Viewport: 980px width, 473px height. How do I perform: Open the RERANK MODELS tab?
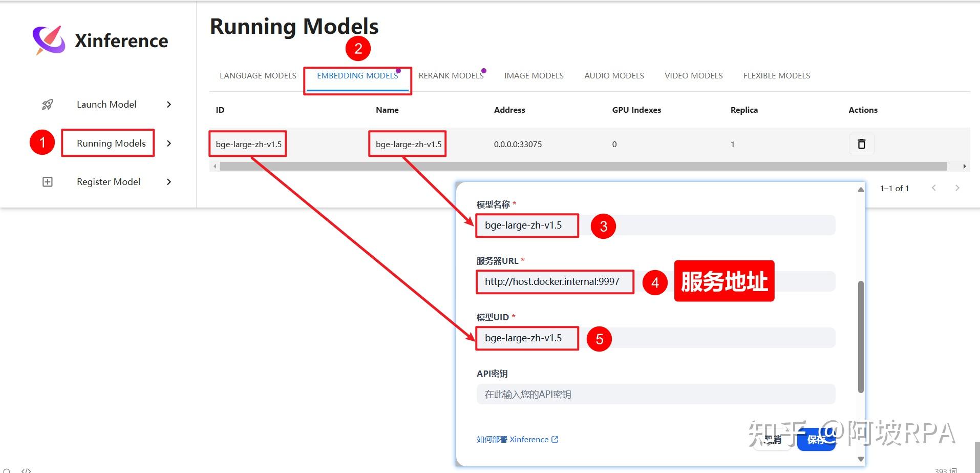pyautogui.click(x=451, y=75)
